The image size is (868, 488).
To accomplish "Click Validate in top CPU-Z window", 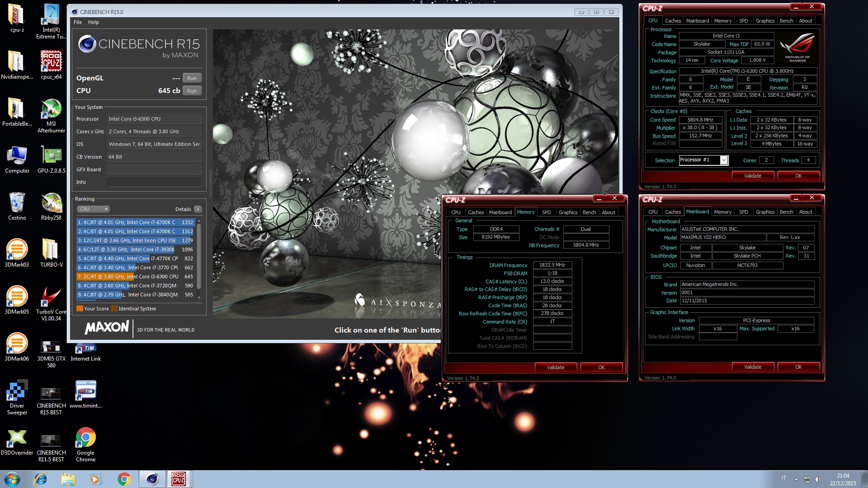I will tap(753, 176).
